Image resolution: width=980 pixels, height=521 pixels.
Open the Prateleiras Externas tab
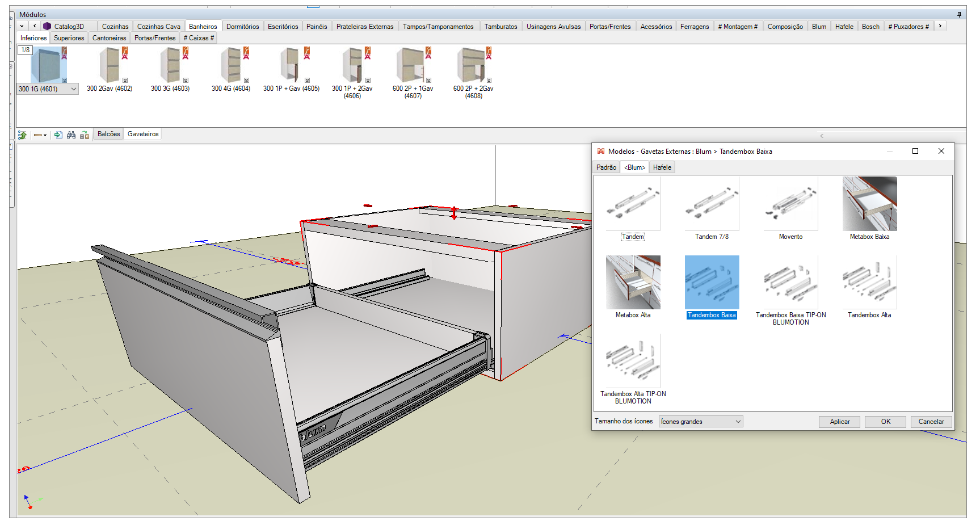tap(365, 27)
